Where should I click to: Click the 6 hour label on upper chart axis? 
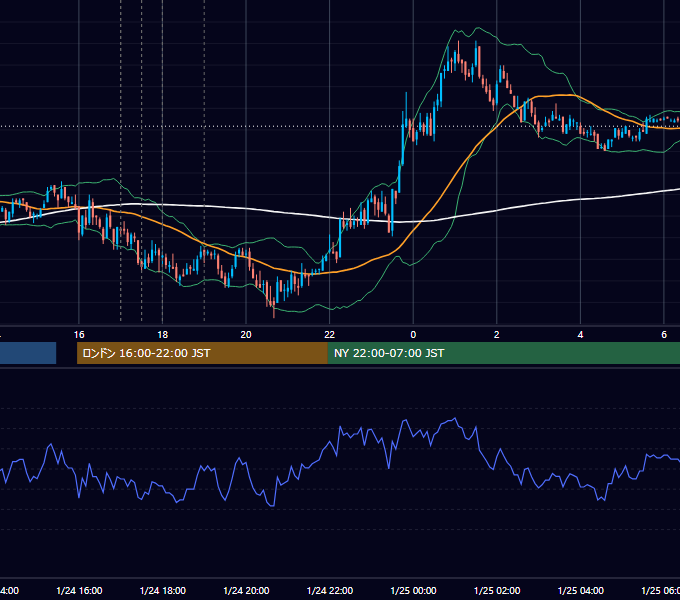664,335
